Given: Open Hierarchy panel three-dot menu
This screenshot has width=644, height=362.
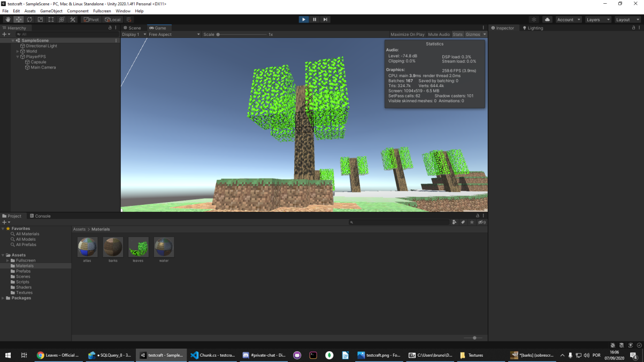Looking at the screenshot, I should coord(116,28).
